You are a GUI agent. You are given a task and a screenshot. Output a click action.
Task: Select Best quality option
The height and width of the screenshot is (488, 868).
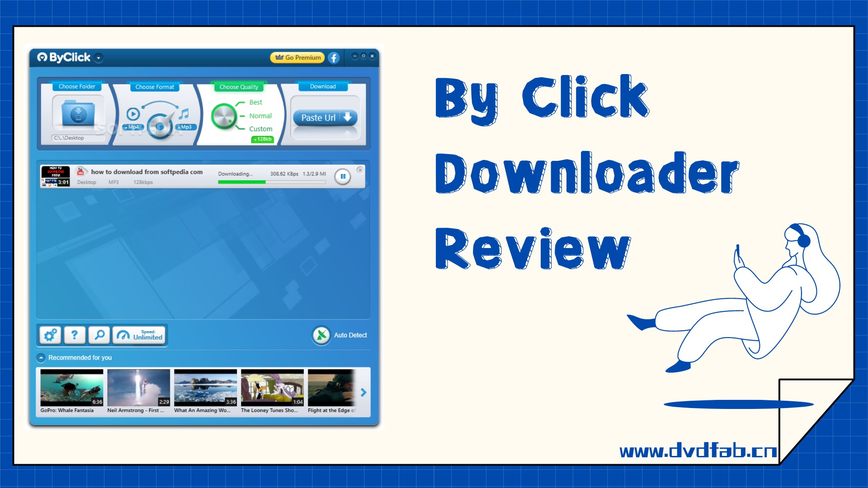point(255,102)
